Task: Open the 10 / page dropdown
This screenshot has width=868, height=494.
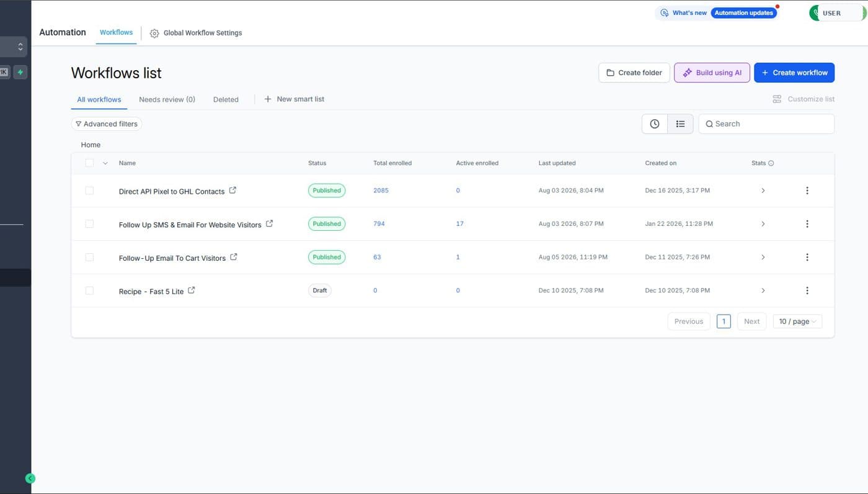Action: coord(797,321)
